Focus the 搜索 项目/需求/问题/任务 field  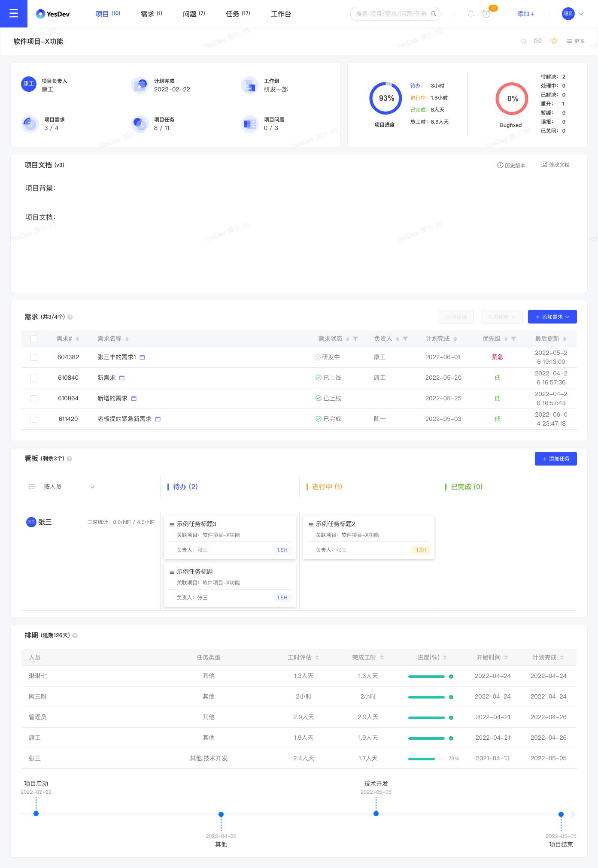(x=395, y=14)
